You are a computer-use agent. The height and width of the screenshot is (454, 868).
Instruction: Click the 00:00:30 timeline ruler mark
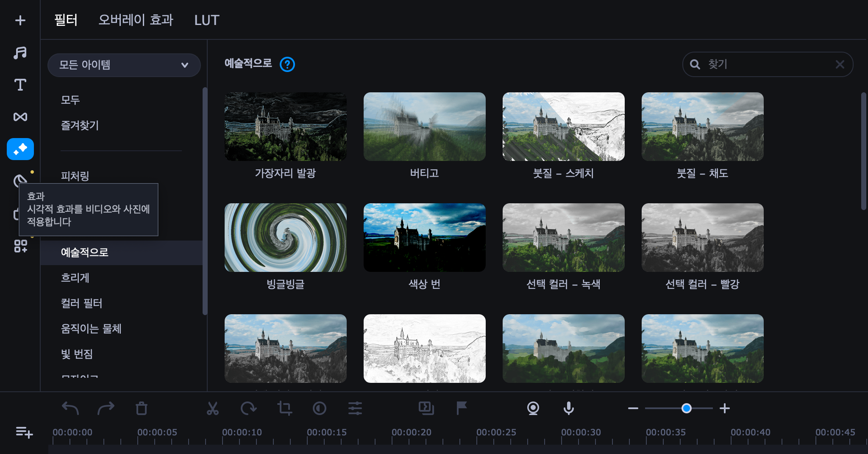(581, 432)
